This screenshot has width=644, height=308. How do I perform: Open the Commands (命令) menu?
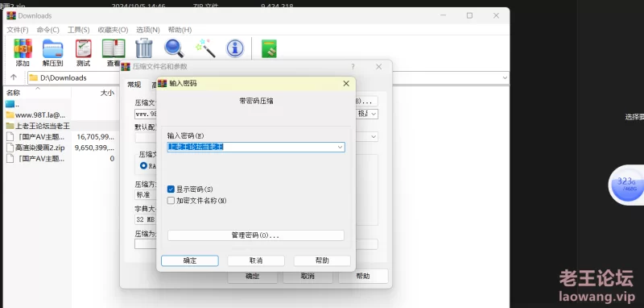pyautogui.click(x=47, y=30)
